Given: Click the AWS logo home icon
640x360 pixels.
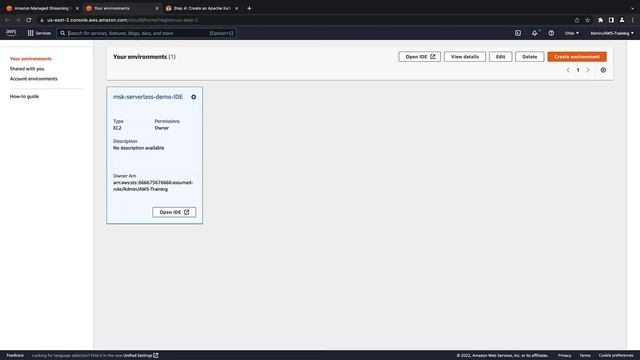Looking at the screenshot, I should tap(11, 33).
